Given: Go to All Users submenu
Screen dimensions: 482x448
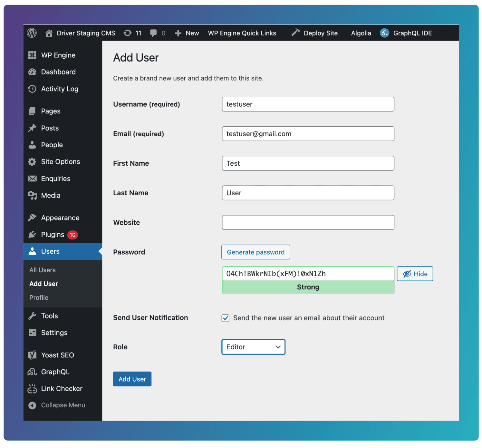Looking at the screenshot, I should [x=43, y=270].
